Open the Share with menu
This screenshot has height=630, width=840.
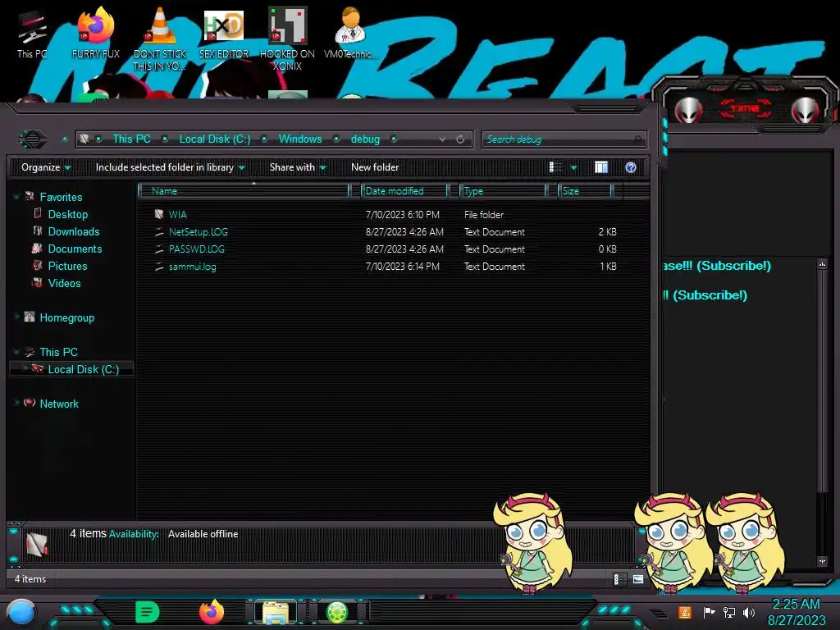point(298,167)
